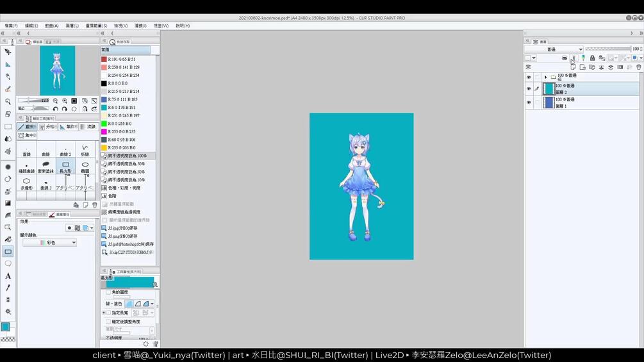Expand the layer folder triangle
Viewport: 644px width, 362px height.
[x=545, y=77]
